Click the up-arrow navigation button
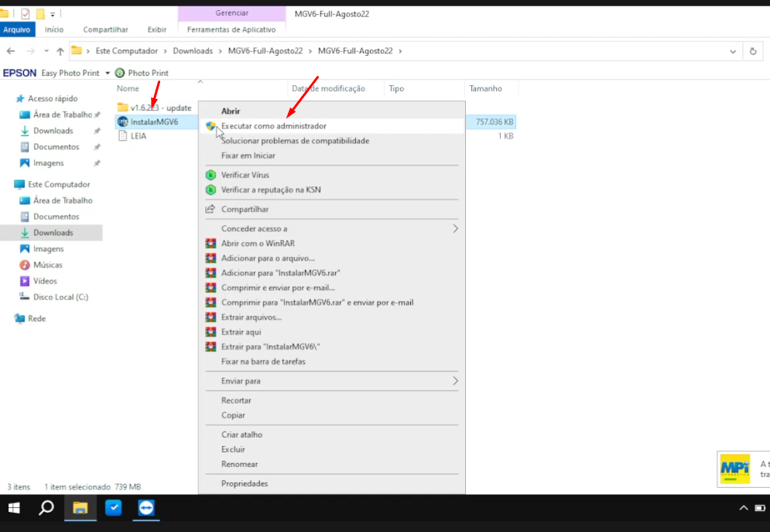The width and height of the screenshot is (770, 532). point(60,51)
